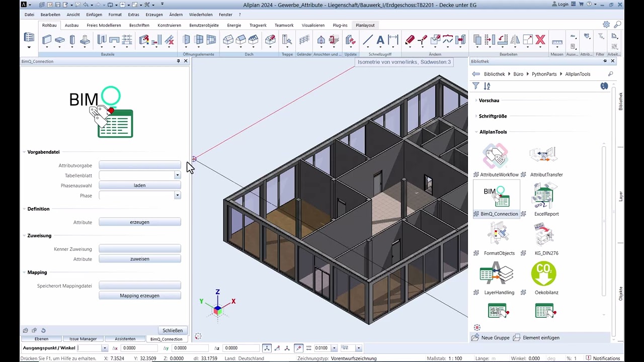
Task: Click the laden button for Phasenauswahl
Action: click(140, 186)
